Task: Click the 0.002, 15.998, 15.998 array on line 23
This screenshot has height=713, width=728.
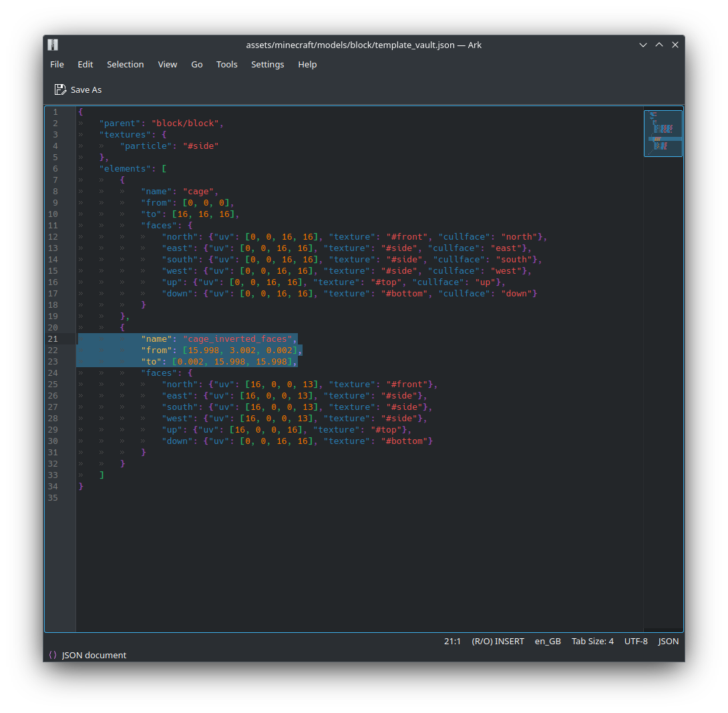Action: pos(232,362)
